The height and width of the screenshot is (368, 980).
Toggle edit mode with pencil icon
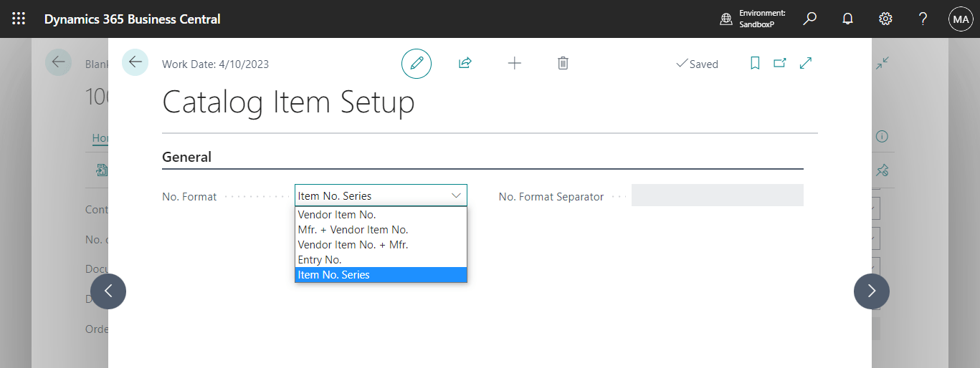tap(417, 64)
